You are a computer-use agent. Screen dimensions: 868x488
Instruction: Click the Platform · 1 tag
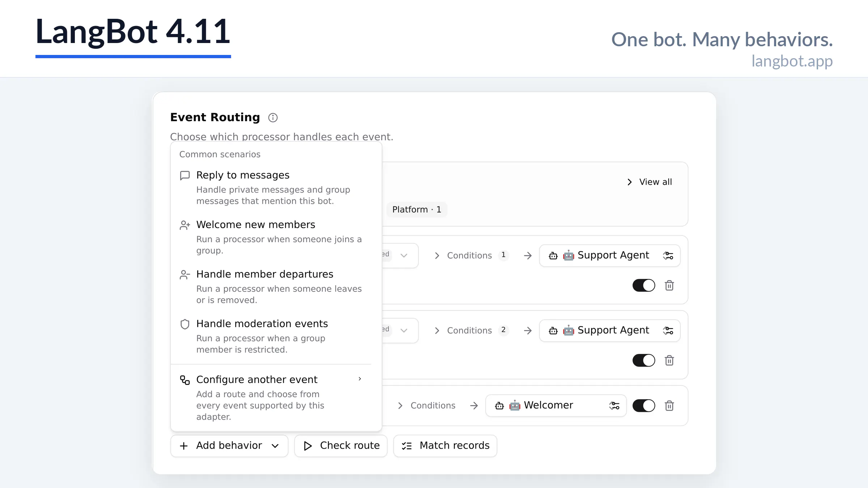coord(417,210)
